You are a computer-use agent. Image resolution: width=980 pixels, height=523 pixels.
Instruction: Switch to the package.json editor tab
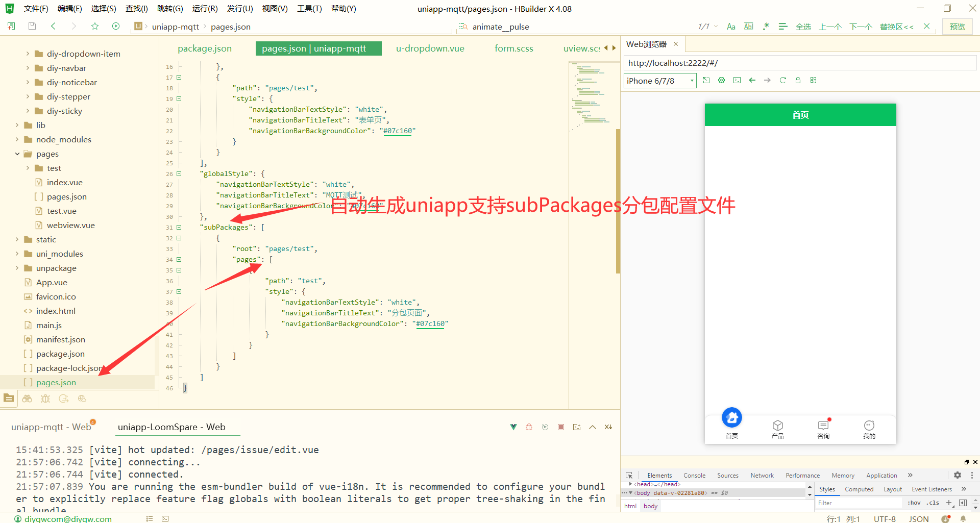click(204, 48)
